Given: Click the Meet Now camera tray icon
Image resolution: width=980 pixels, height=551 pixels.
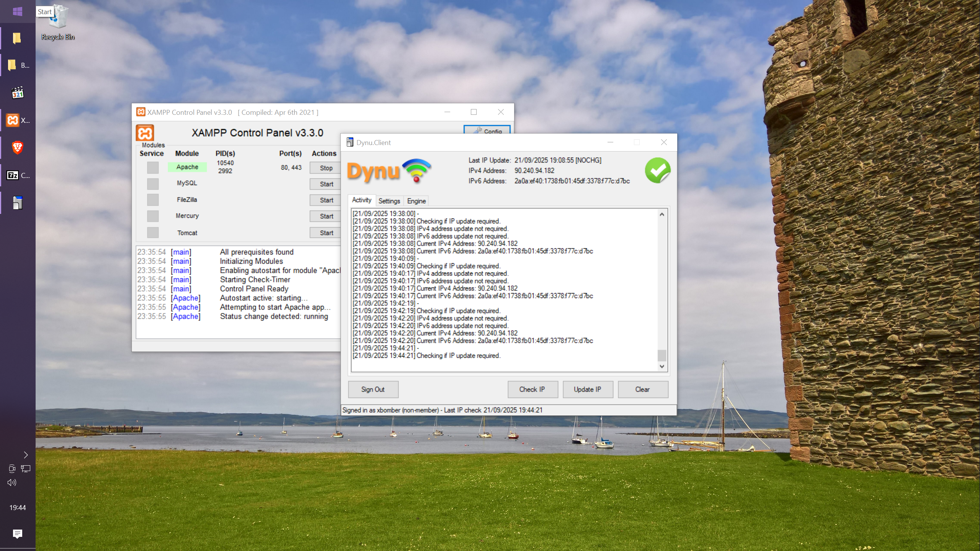Looking at the screenshot, I should 12,469.
